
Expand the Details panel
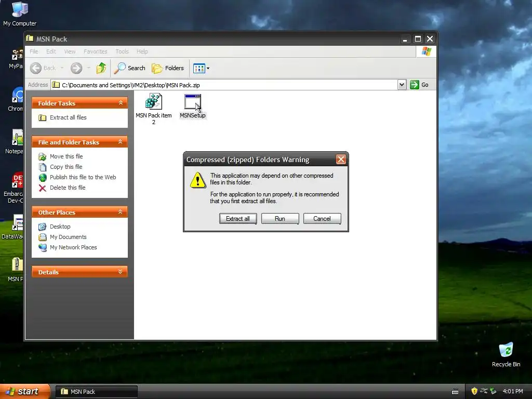[x=121, y=272]
